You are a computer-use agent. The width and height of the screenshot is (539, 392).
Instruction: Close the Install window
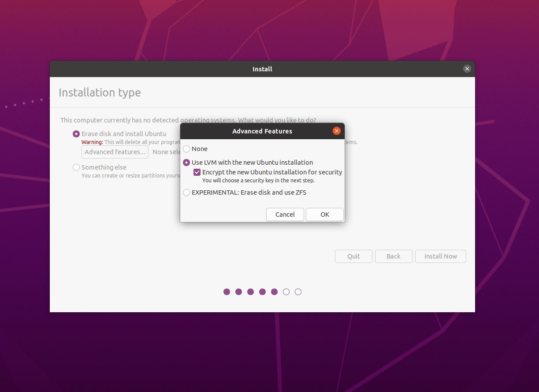(467, 69)
